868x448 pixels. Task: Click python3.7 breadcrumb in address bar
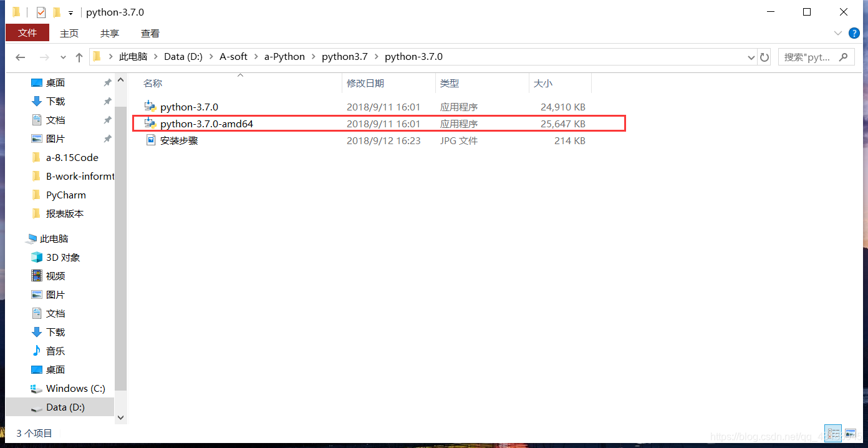(345, 56)
